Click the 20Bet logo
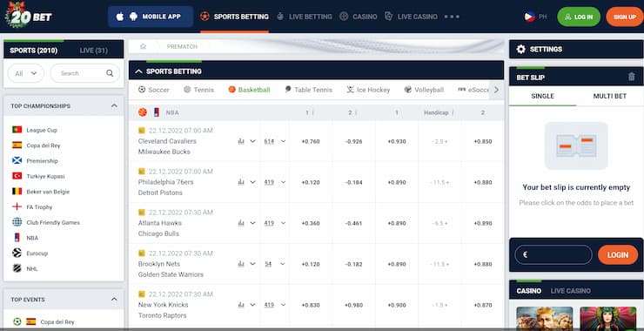The height and width of the screenshot is (331, 644). point(29,16)
